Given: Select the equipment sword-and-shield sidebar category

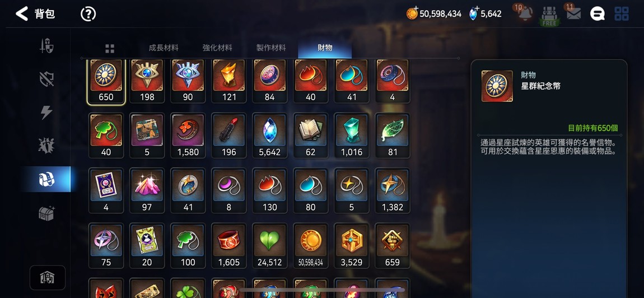Looking at the screenshot, I should [46, 45].
